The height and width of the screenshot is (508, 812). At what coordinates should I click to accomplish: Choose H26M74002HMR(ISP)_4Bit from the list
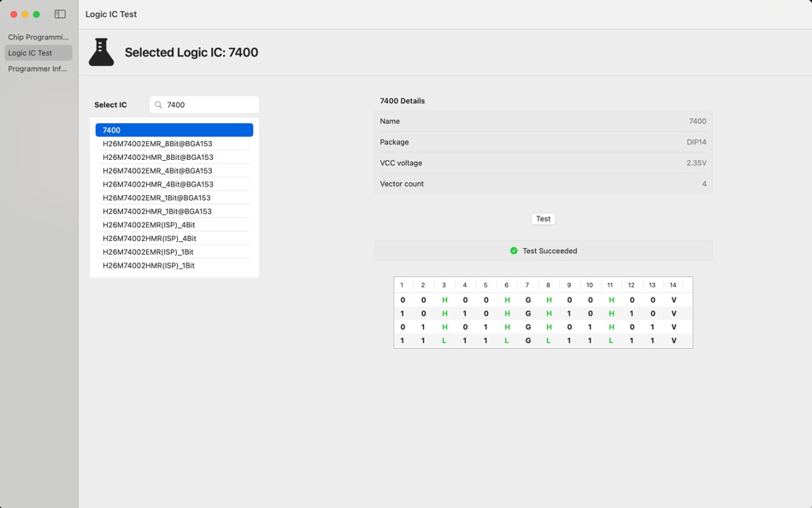175,238
